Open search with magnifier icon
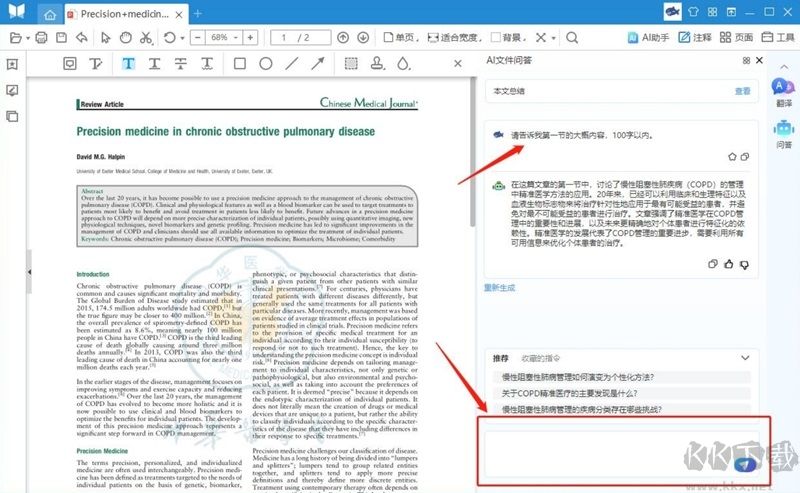 pyautogui.click(x=572, y=37)
